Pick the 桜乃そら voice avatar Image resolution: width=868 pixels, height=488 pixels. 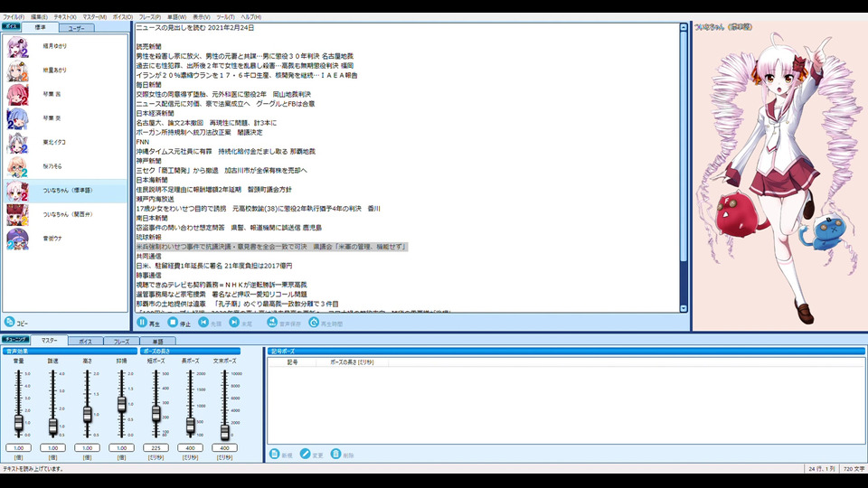(17, 166)
